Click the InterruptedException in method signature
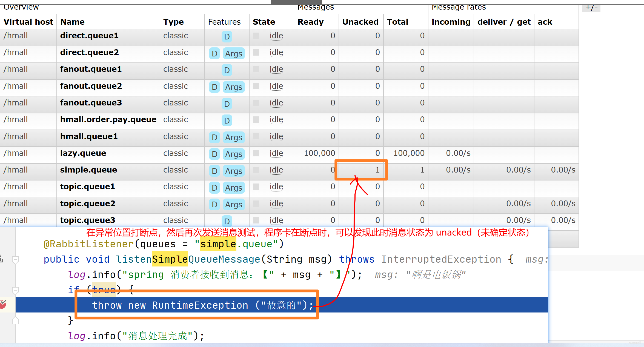 [x=441, y=259]
